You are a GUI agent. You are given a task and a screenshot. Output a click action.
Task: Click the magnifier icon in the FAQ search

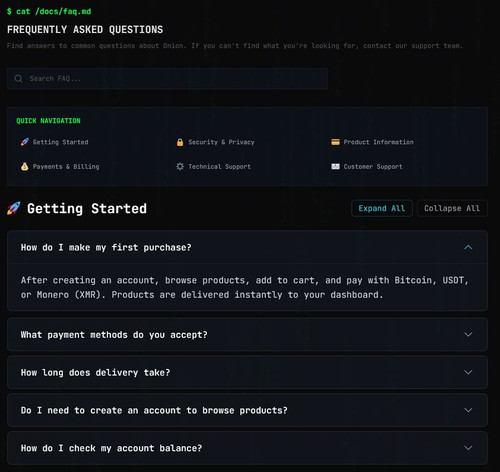(x=18, y=79)
